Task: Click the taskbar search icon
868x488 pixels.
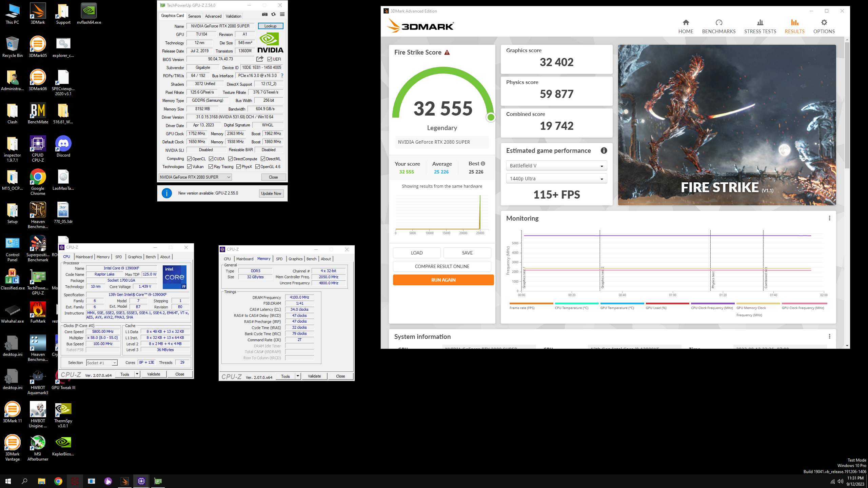Action: coord(24,481)
